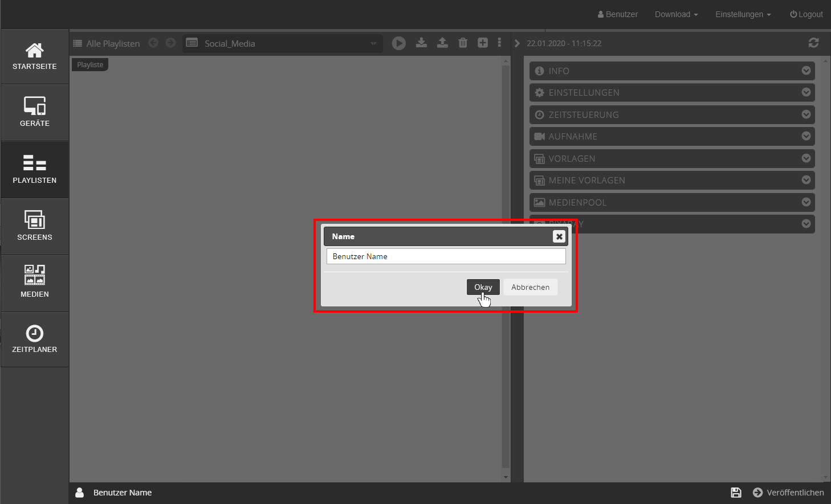This screenshot has width=831, height=504.
Task: Click Veröffentlichen to publish
Action: pos(788,493)
